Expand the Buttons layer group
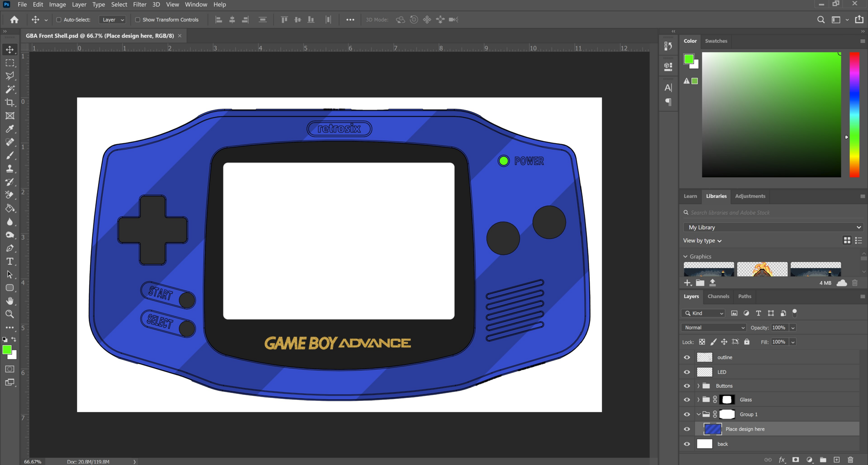The height and width of the screenshot is (465, 868). (698, 386)
